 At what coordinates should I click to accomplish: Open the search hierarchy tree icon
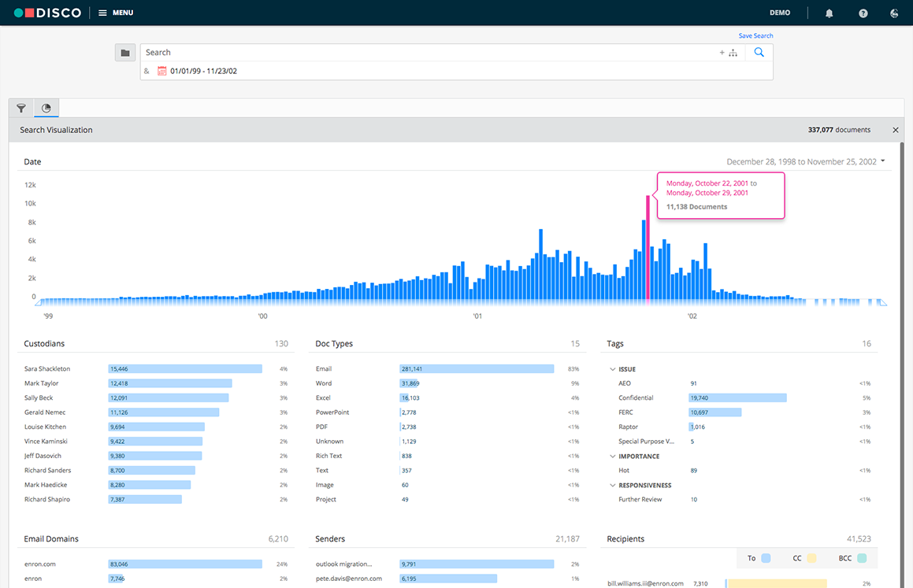click(733, 53)
